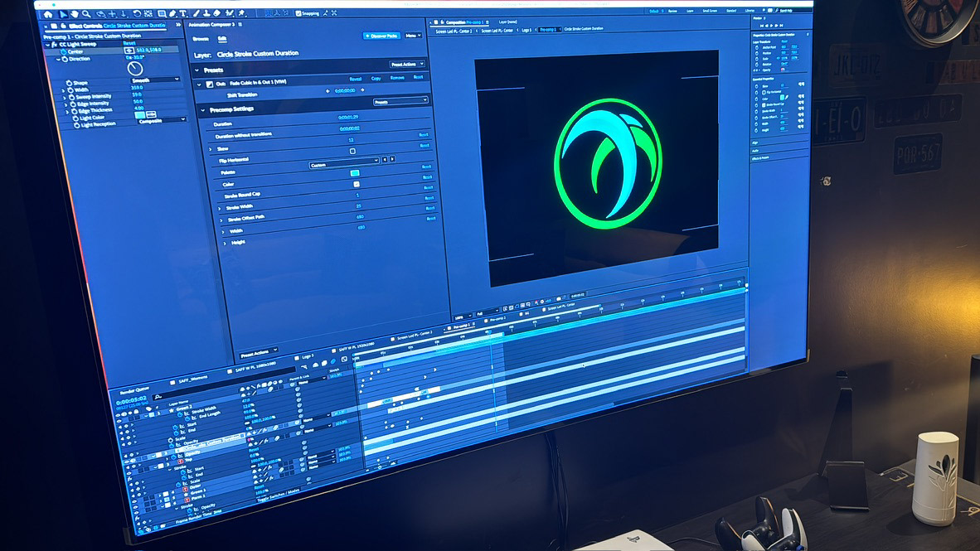Open the Preset Actions dropdown at top

point(407,65)
